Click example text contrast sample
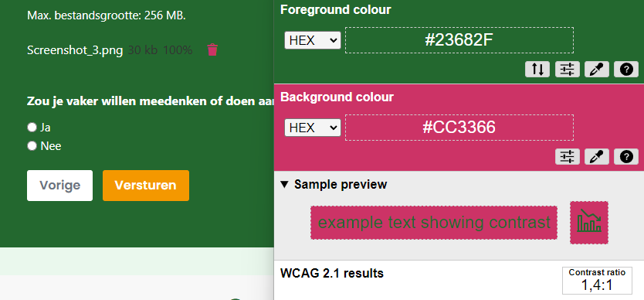Viewport: 644px width, 300px height. point(434,223)
